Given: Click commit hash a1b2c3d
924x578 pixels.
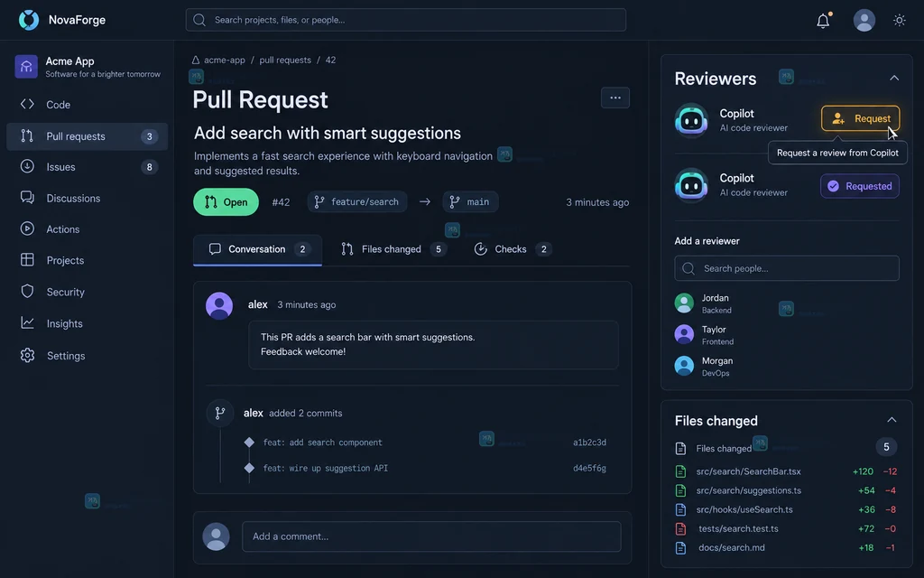Looking at the screenshot, I should [x=589, y=443].
